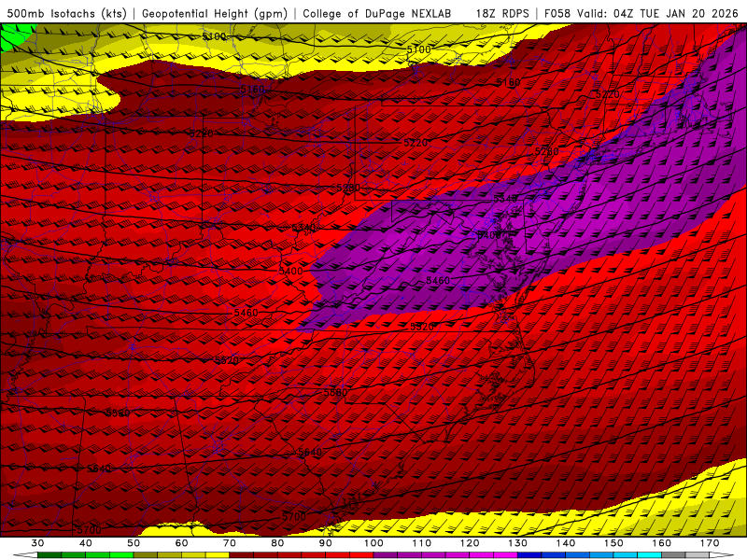This screenshot has height=560, width=747.
Task: Click the 'College of DuPage NEXLAB' label
Action: pyautogui.click(x=377, y=14)
